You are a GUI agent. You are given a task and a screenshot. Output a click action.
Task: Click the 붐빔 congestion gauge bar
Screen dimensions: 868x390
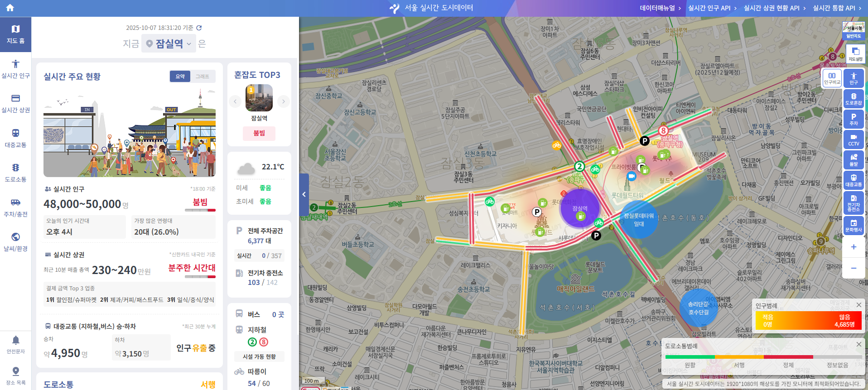pos(200,210)
